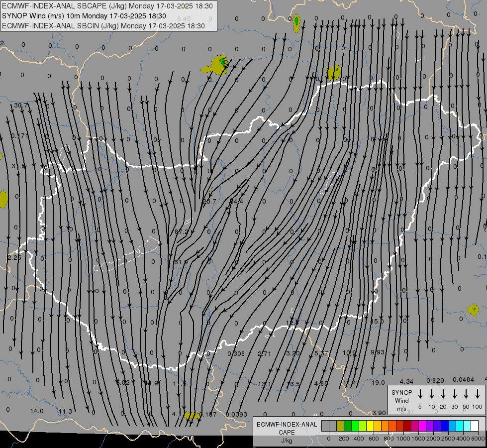Click the map value 14.0
This screenshot has width=487, height=448.
[x=37, y=411]
